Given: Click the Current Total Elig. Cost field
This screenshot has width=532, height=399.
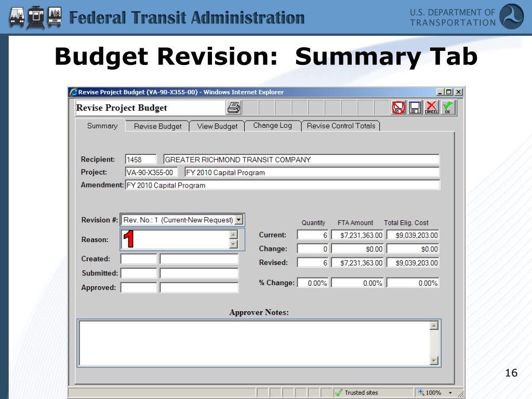Looking at the screenshot, I should pyautogui.click(x=413, y=235).
